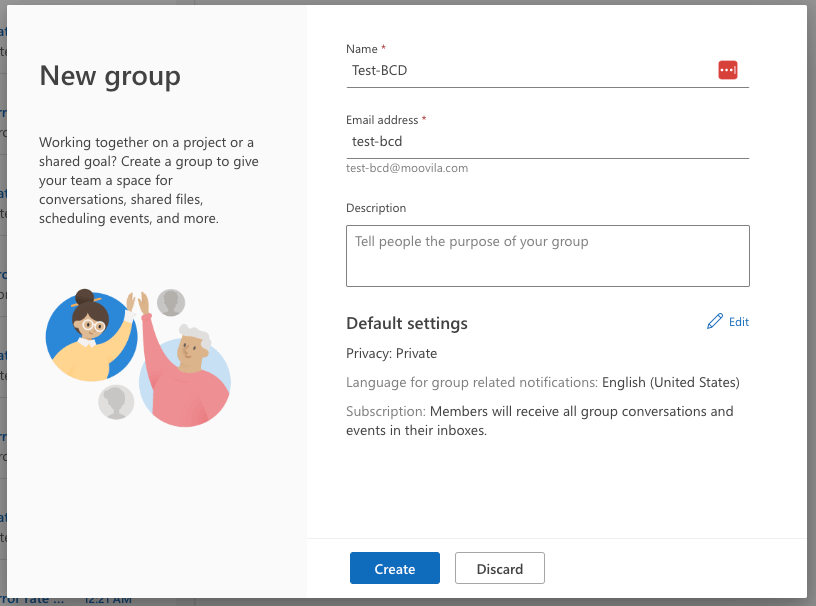Viewport: 816px width, 606px height.
Task: Click the "Working together on a project" intro paragraph
Action: [x=149, y=180]
